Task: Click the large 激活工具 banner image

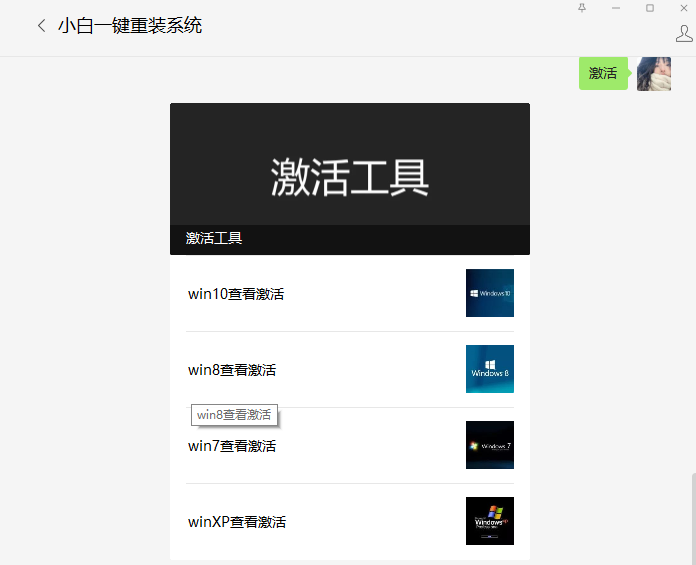Action: pyautogui.click(x=349, y=165)
